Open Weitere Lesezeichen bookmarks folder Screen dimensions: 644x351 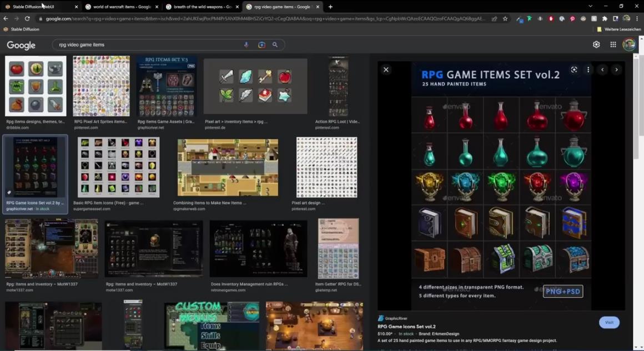click(x=619, y=29)
